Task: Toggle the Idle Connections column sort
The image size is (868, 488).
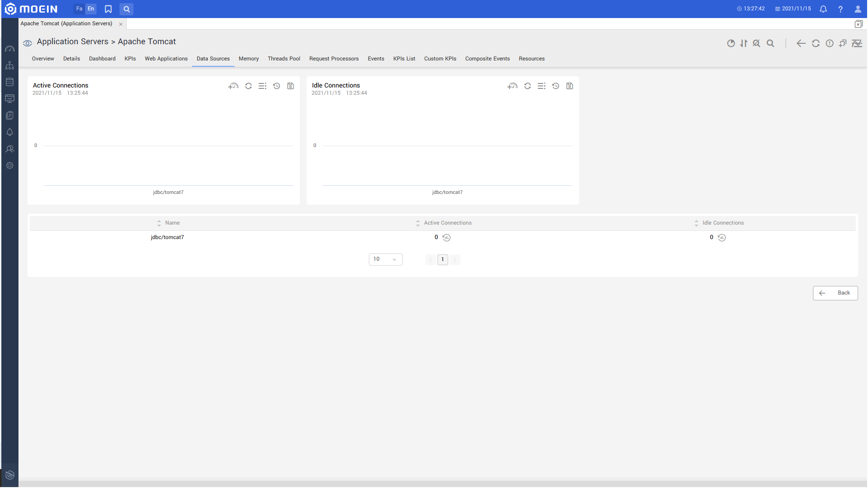Action: click(696, 222)
